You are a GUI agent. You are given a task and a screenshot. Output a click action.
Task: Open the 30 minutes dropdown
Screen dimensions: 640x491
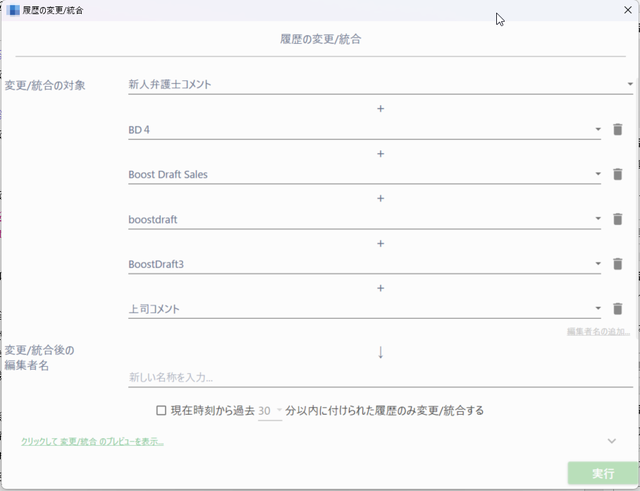270,410
